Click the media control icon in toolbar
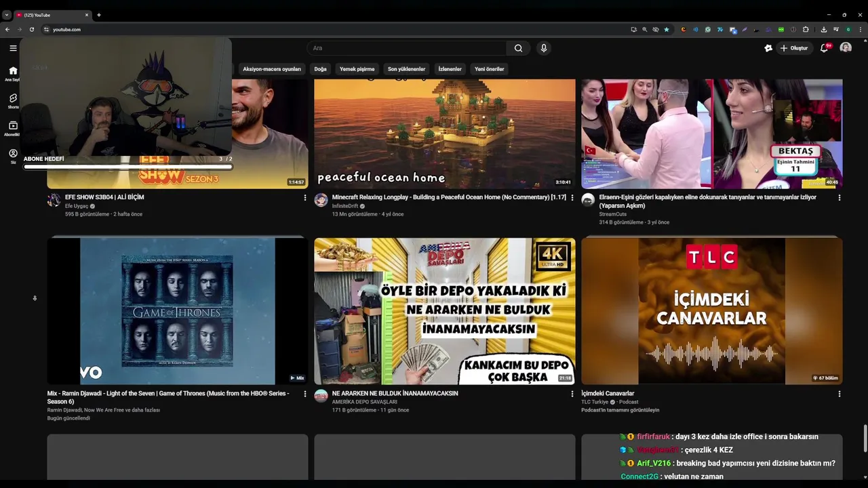Viewport: 868px width, 488px height. (x=836, y=29)
